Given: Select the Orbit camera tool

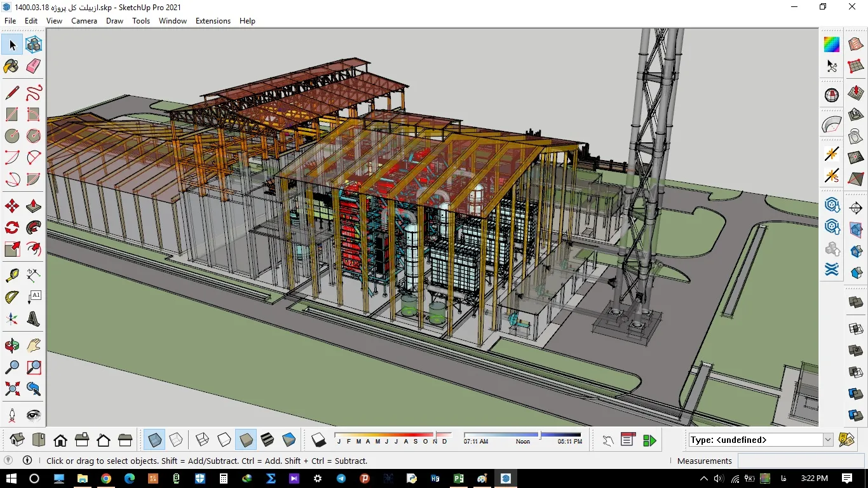Looking at the screenshot, I should (x=11, y=346).
